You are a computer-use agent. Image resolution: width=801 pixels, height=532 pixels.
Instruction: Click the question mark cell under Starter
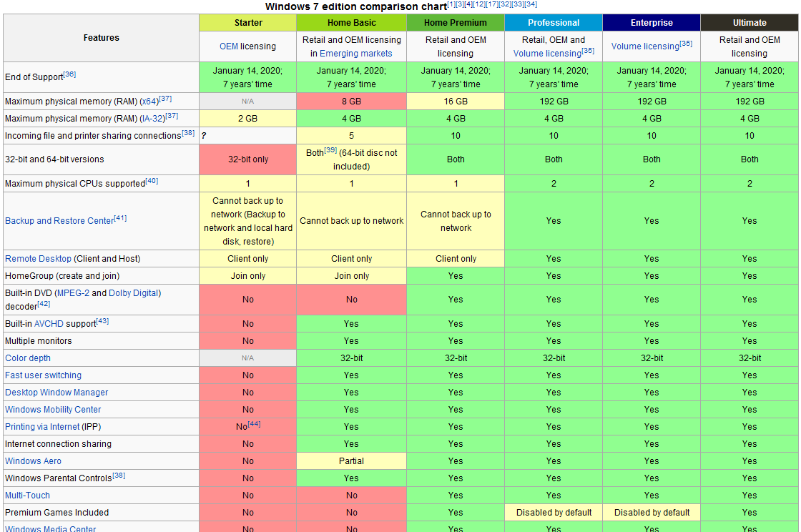[247, 136]
